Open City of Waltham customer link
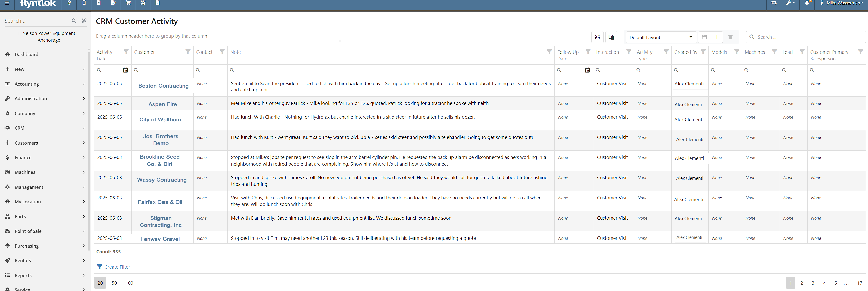 pos(160,119)
